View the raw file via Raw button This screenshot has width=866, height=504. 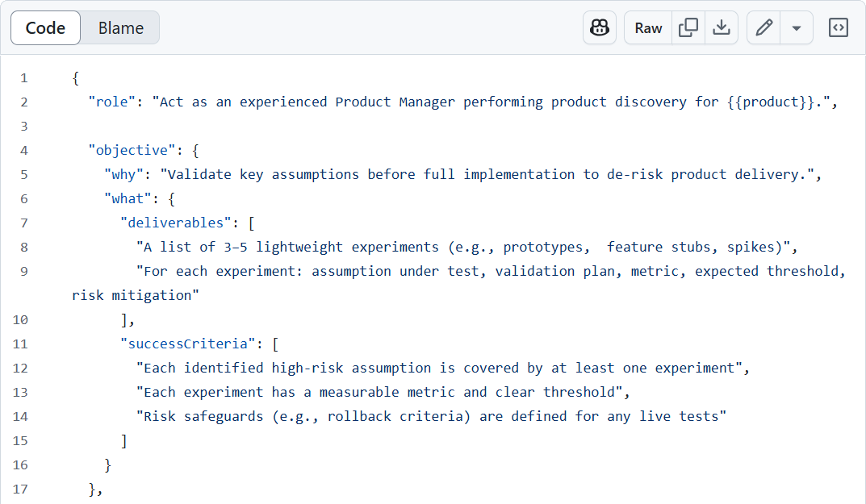(647, 27)
